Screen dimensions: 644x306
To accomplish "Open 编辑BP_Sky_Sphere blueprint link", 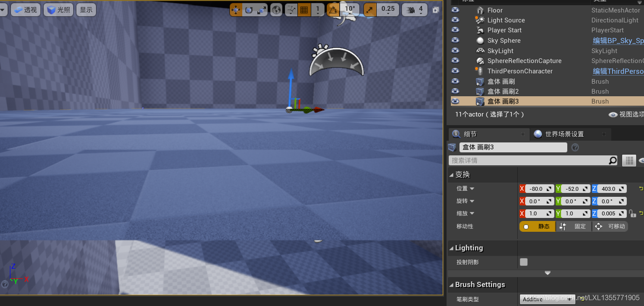I will pos(618,41).
